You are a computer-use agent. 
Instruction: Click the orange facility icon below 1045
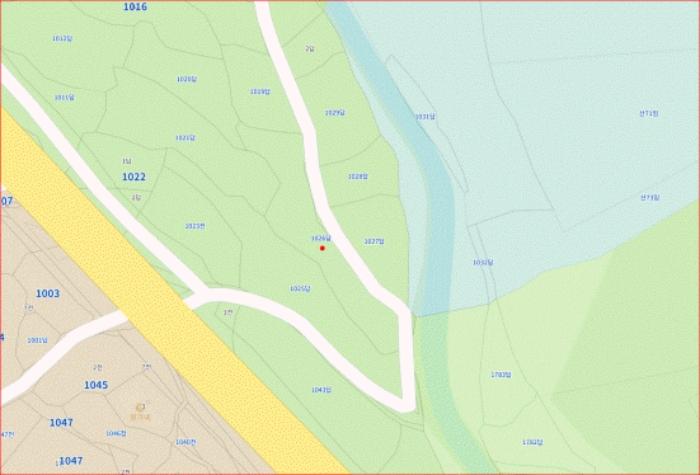click(x=139, y=407)
